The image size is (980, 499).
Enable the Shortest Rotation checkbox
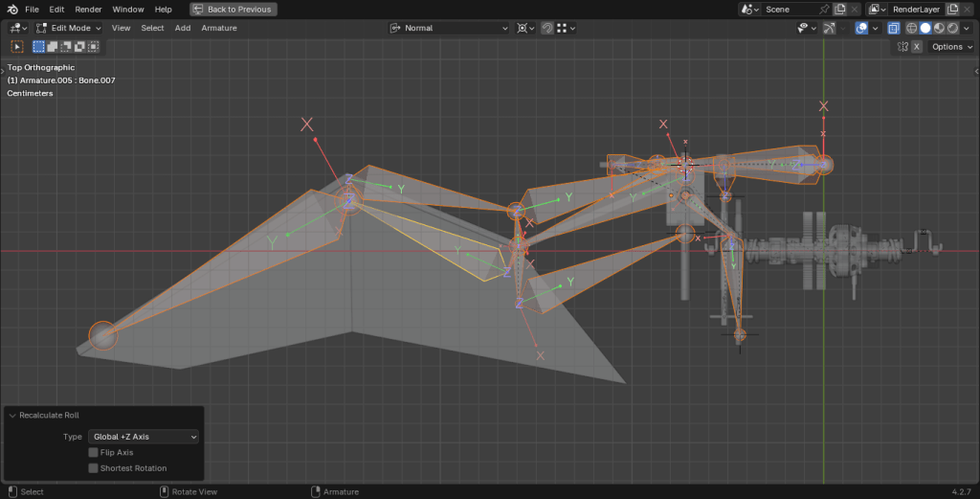pyautogui.click(x=93, y=468)
